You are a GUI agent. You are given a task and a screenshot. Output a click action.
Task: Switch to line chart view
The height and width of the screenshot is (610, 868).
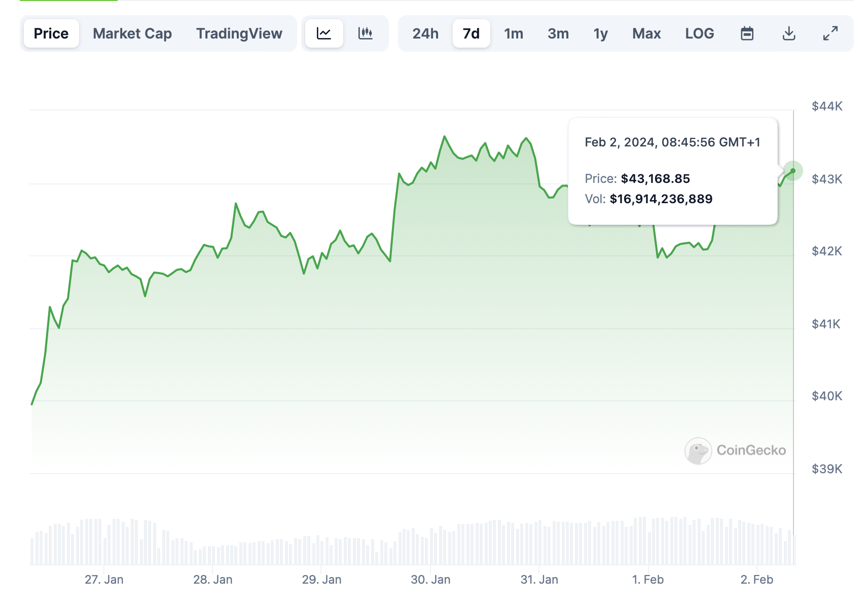[324, 33]
